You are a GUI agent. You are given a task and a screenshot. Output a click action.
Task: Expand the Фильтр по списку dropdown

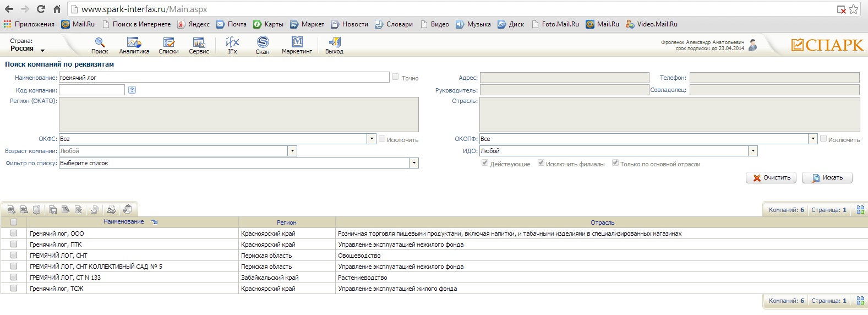(x=414, y=163)
